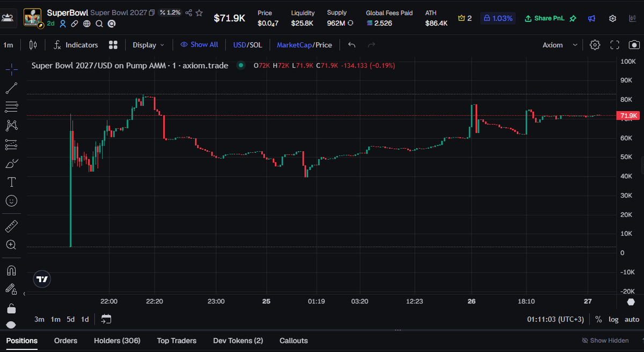This screenshot has width=644, height=352.
Task: Copy the Super Bowl 2027 token address
Action: coord(152,13)
